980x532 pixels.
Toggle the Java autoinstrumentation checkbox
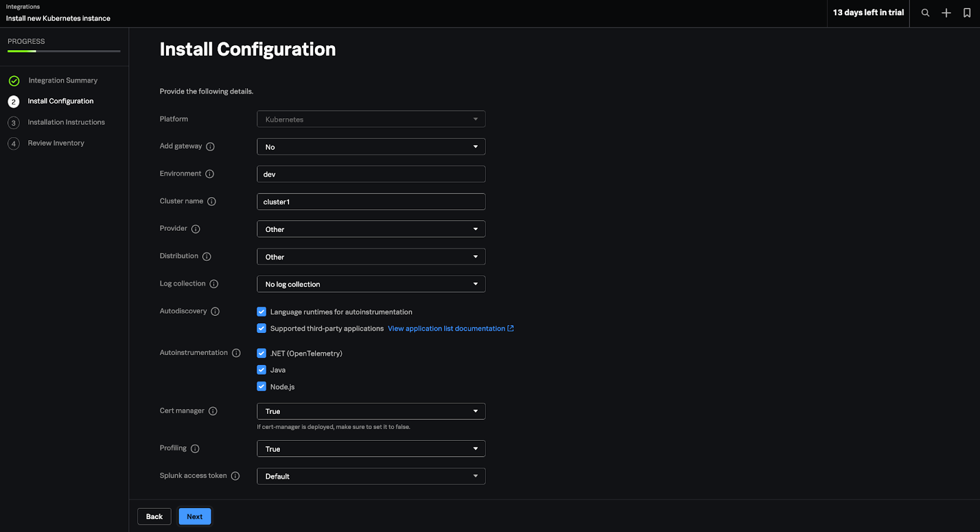[262, 370]
